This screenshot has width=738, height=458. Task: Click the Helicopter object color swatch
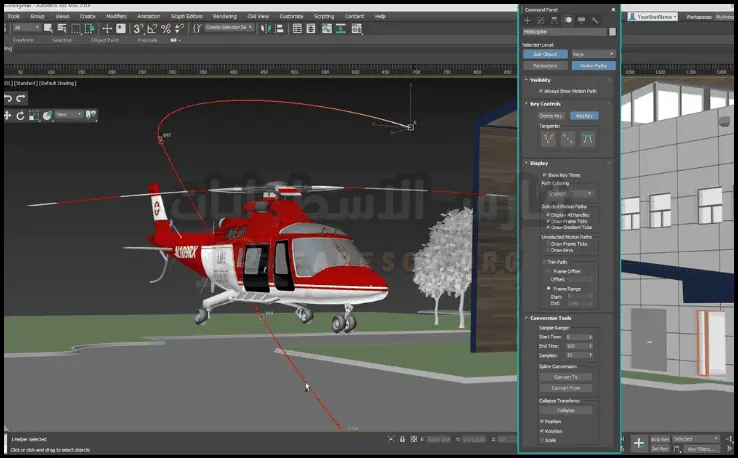[612, 32]
